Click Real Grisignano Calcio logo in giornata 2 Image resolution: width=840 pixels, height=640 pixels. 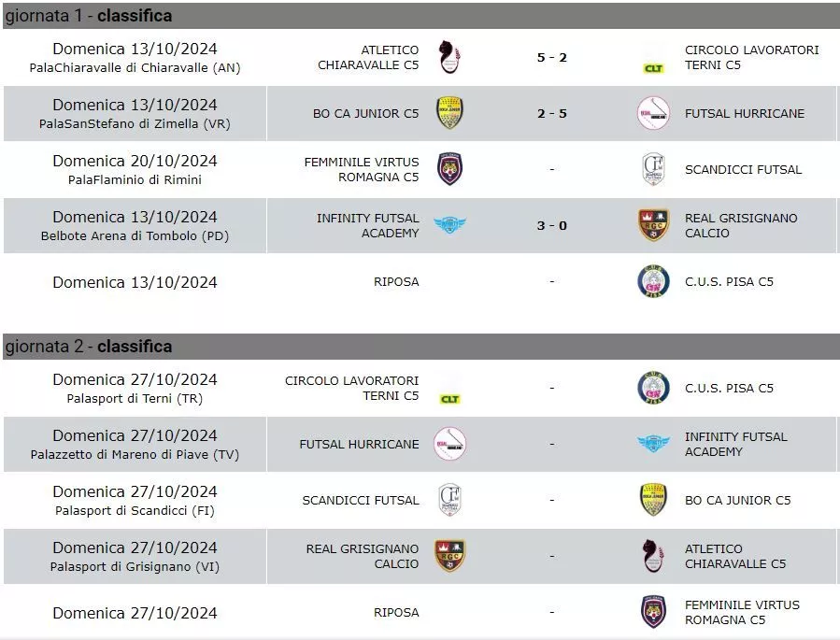click(449, 556)
